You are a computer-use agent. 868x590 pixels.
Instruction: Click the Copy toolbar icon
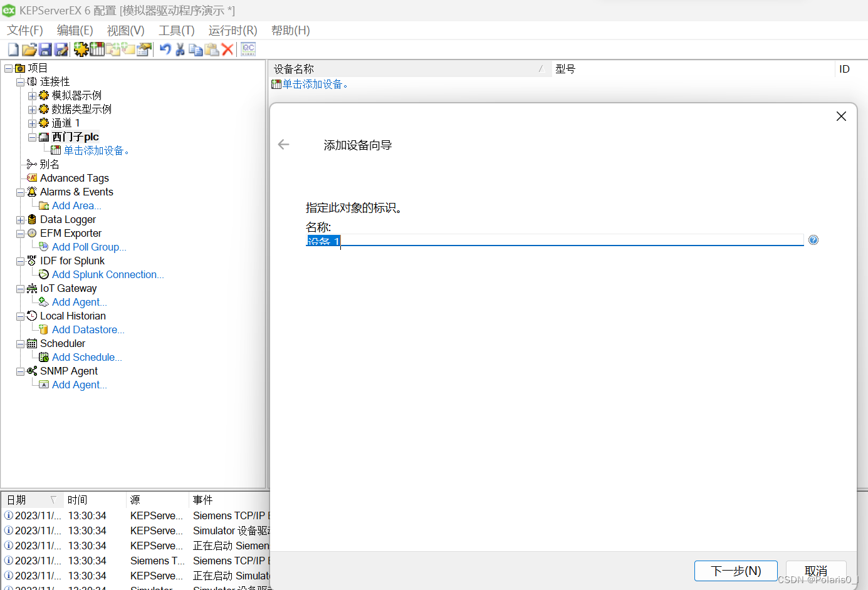(x=196, y=49)
